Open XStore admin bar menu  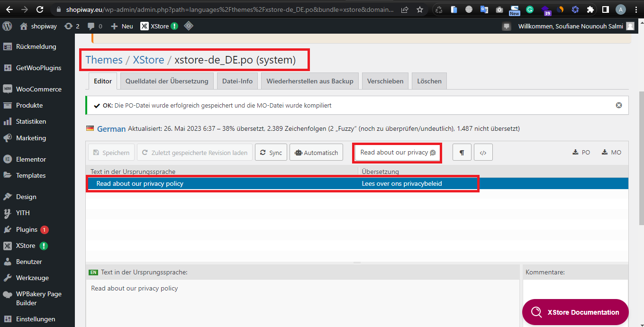(159, 26)
